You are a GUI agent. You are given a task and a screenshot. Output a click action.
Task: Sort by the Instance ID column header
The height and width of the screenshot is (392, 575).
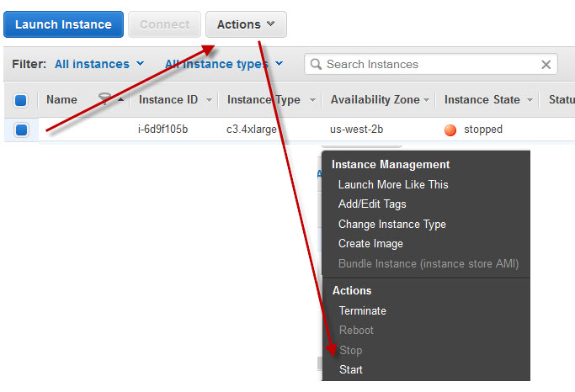point(168,100)
